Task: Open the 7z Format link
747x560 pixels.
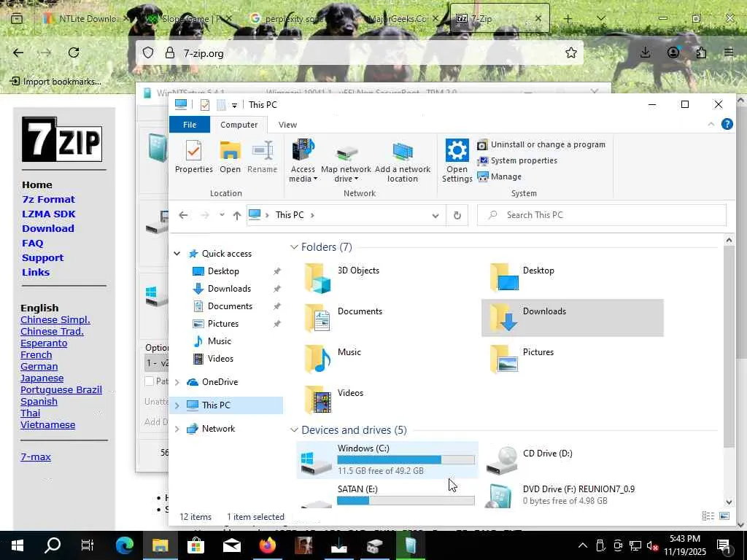Action: (x=48, y=200)
